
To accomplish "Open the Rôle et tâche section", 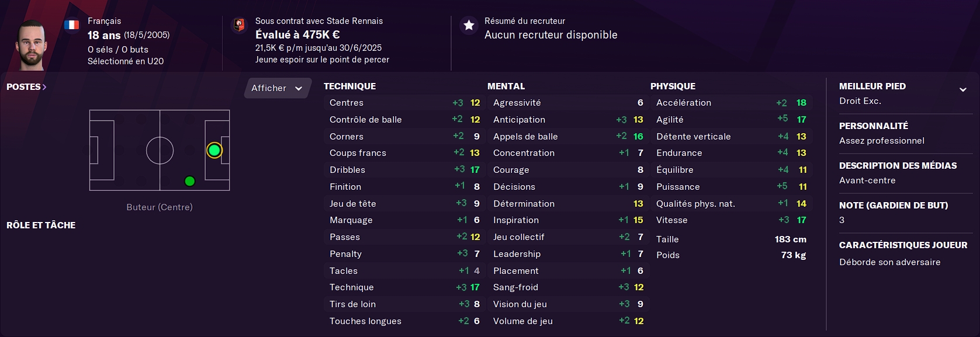I will pyautogui.click(x=41, y=225).
